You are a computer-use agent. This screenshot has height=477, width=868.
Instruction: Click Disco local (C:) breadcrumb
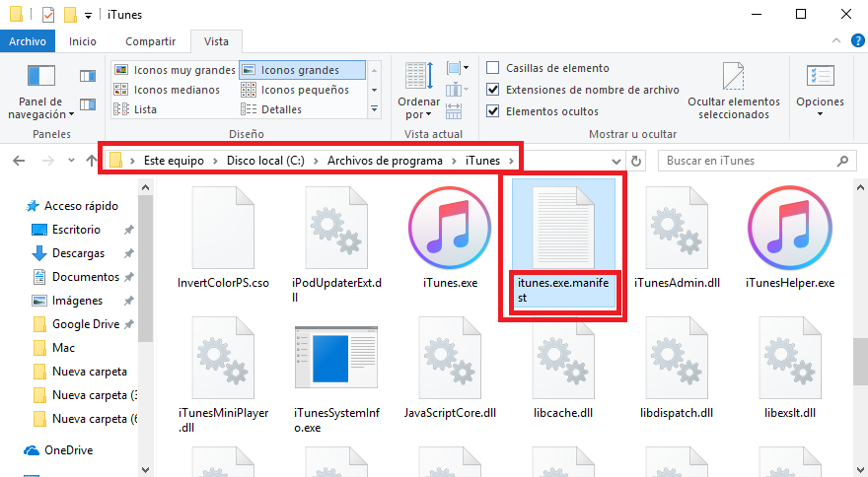(x=265, y=161)
